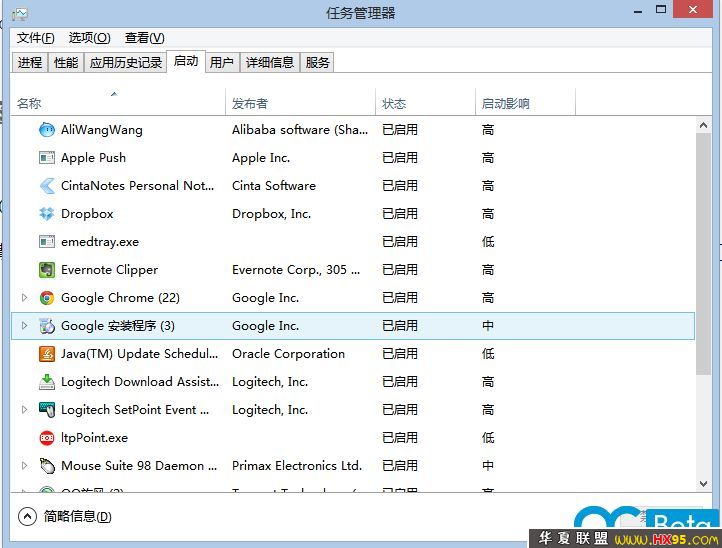Screen dimensions: 722x548
Task: Click the vertical scrollbar thumb
Action: pyautogui.click(x=703, y=254)
